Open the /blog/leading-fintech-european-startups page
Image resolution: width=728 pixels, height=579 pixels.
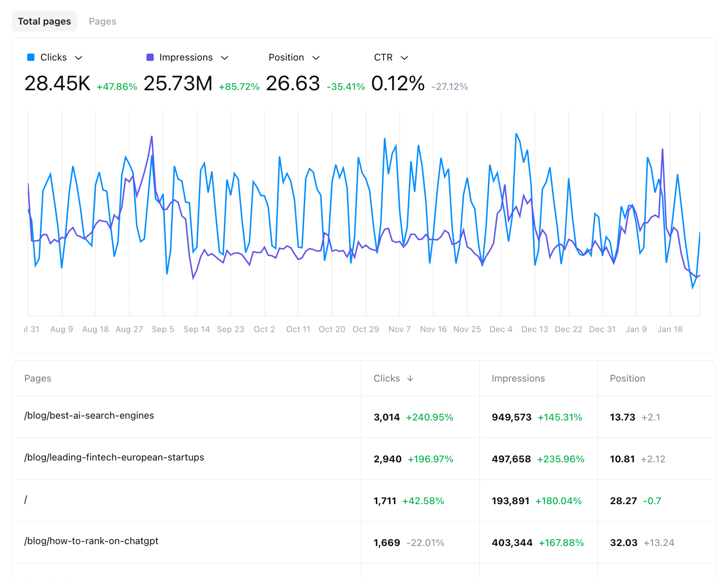coord(114,457)
